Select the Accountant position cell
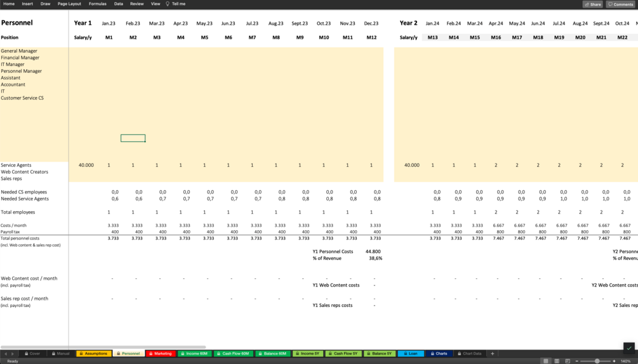Viewport: 638px width, 364px height. point(13,84)
